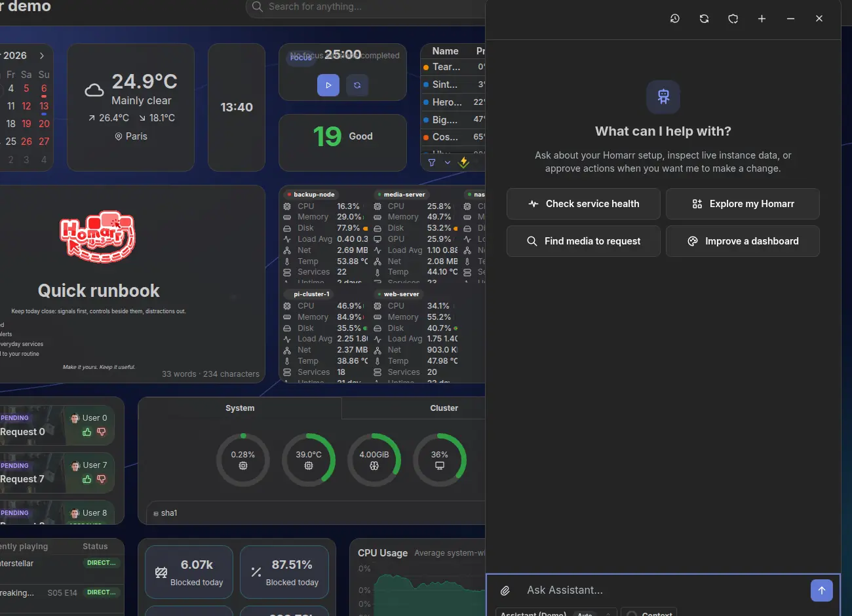Screen dimensions: 852x616
Task: Click User 0 avatar
Action: point(75,418)
